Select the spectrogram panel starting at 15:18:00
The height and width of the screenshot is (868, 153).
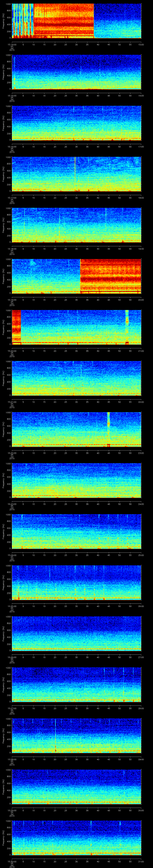(77, 225)
